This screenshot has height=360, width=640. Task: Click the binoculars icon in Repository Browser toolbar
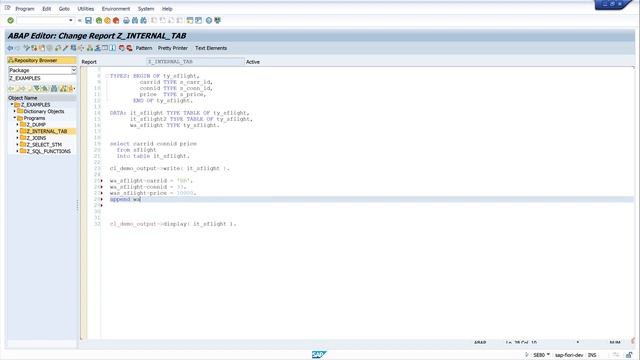[54, 89]
